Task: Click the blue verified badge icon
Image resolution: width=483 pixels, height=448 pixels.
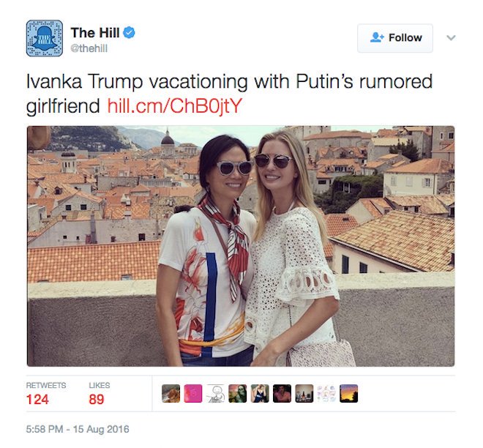Action: tap(129, 32)
